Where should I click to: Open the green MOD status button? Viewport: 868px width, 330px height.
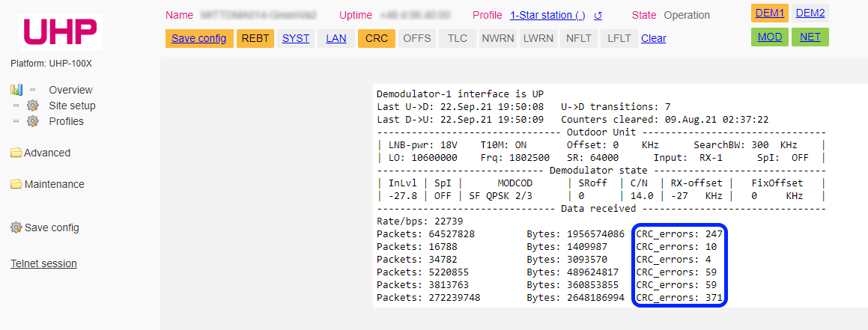[769, 37]
